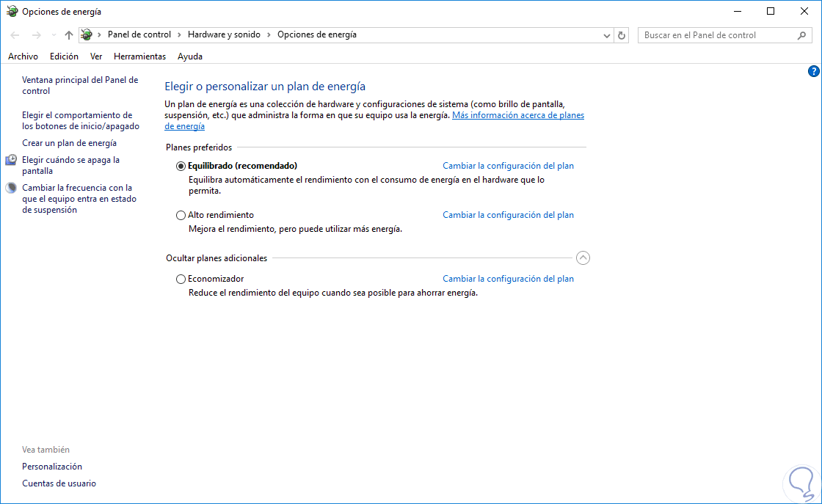Viewport: 822px width, 504px height.
Task: Open Personalización under Vea también
Action: tap(52, 467)
